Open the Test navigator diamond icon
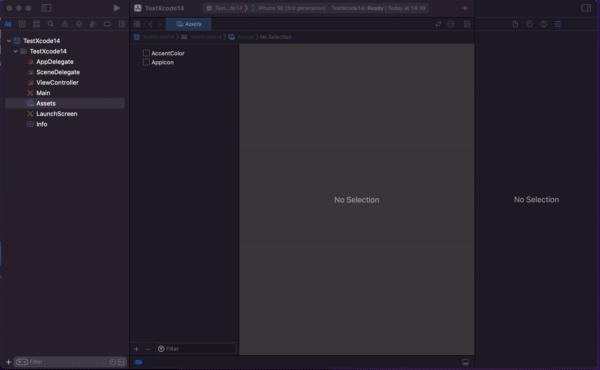The width and height of the screenshot is (600, 370). (79, 24)
